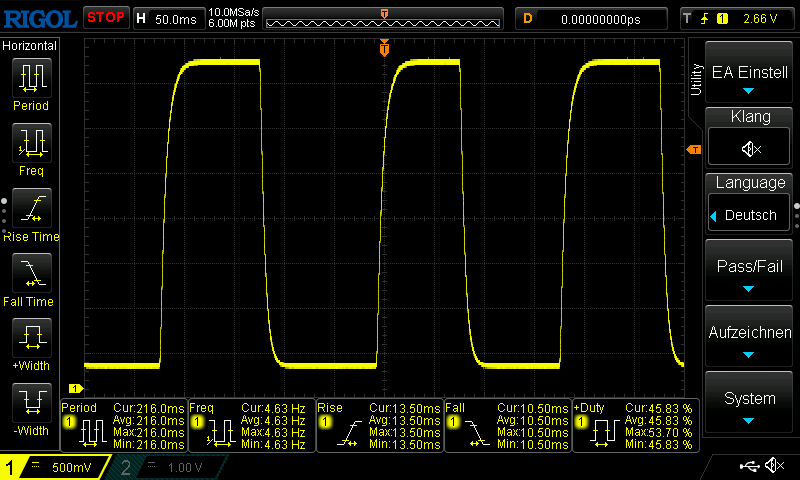Click the speaker icon in bottom status bar
Screen dimensions: 800x480
tap(773, 466)
